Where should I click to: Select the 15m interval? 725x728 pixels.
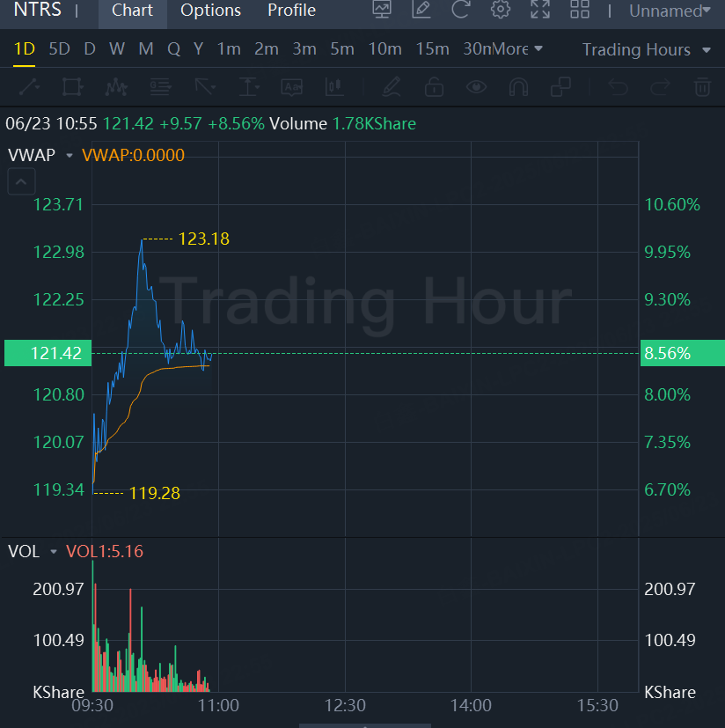click(x=432, y=48)
